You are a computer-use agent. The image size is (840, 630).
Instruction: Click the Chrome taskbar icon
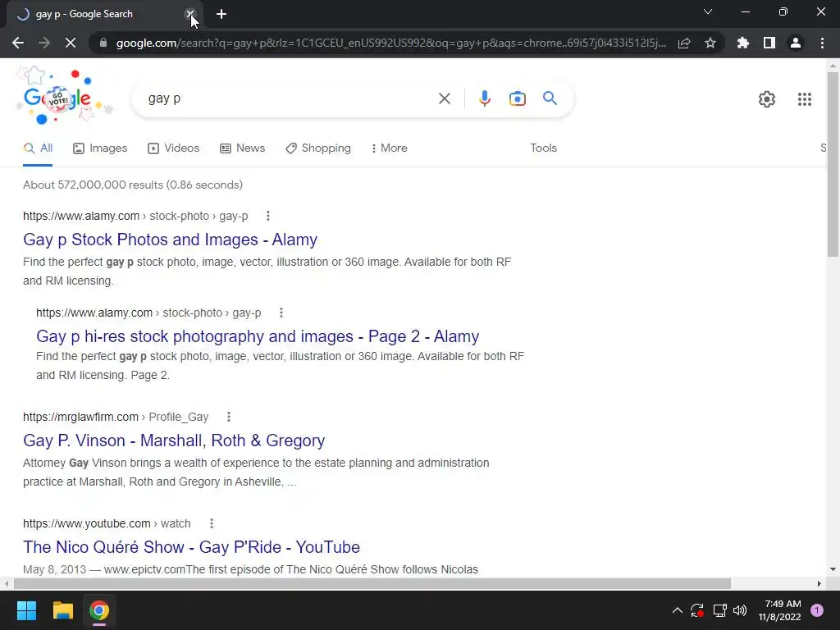99,610
